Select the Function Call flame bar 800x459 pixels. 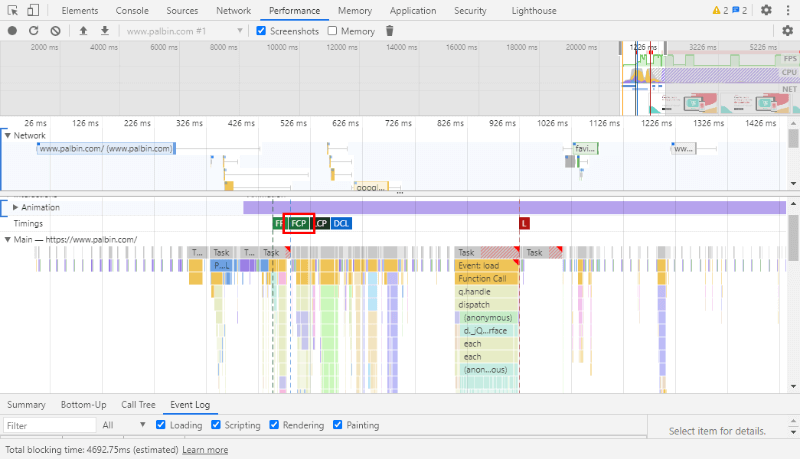(x=486, y=278)
